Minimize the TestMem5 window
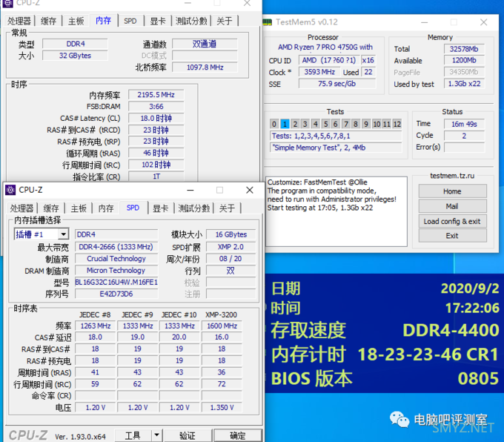The image size is (504, 442). 424,22
